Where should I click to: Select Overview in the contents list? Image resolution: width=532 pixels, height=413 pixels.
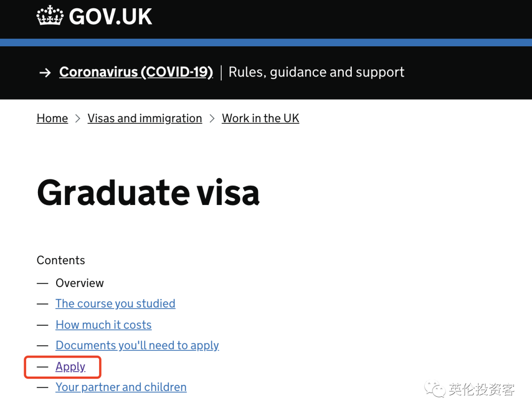(79, 283)
